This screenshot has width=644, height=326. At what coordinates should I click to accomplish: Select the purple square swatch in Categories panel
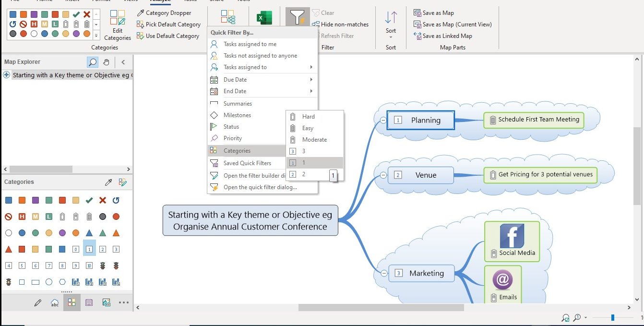(35, 200)
